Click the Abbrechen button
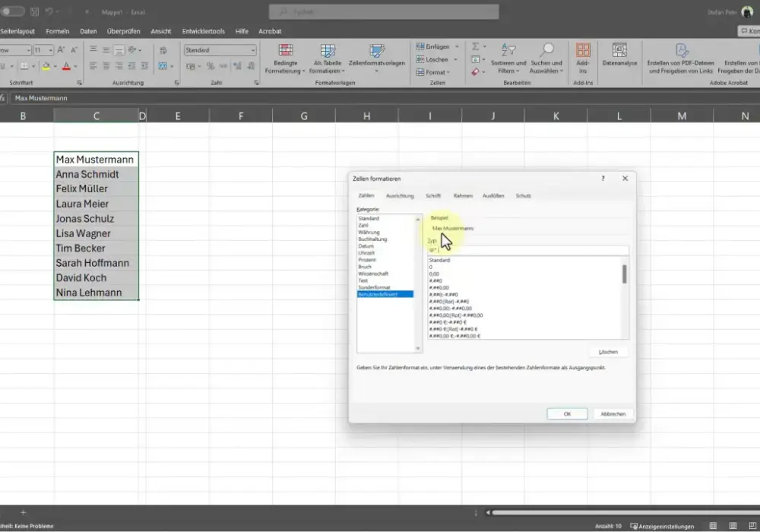Viewport: 760px width, 532px height. tap(613, 413)
